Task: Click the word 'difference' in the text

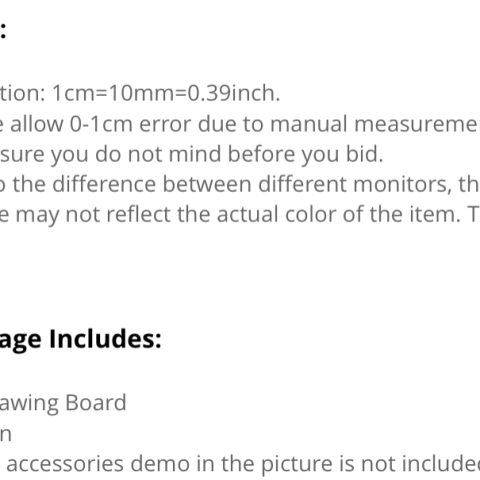Action: pos(104,184)
